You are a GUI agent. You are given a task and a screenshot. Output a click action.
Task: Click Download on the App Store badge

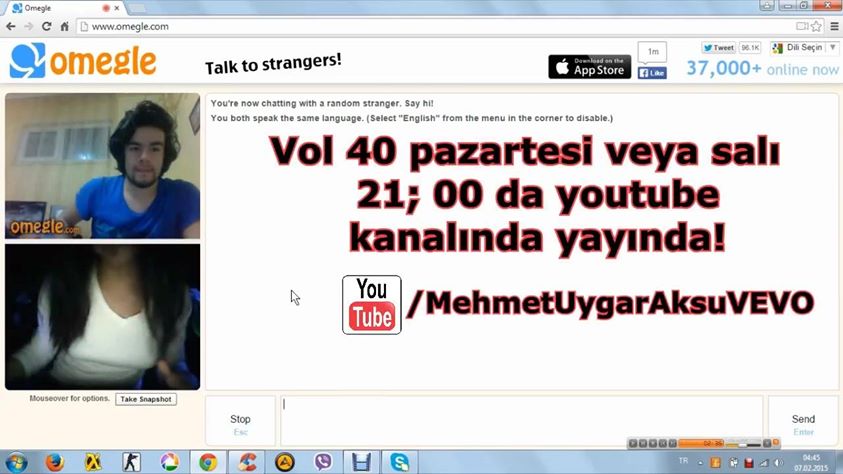tap(590, 67)
